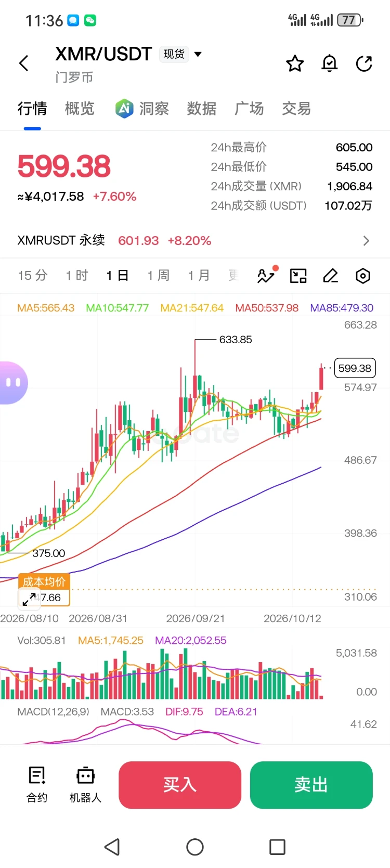Open the WeChat notification icon

pyautogui.click(x=90, y=20)
